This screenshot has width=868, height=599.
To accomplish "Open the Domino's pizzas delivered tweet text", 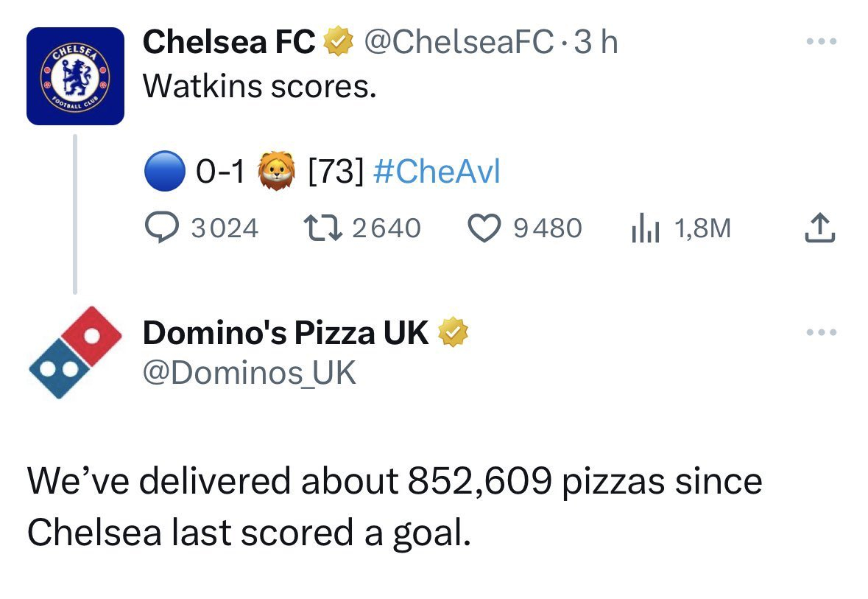I will click(x=395, y=506).
